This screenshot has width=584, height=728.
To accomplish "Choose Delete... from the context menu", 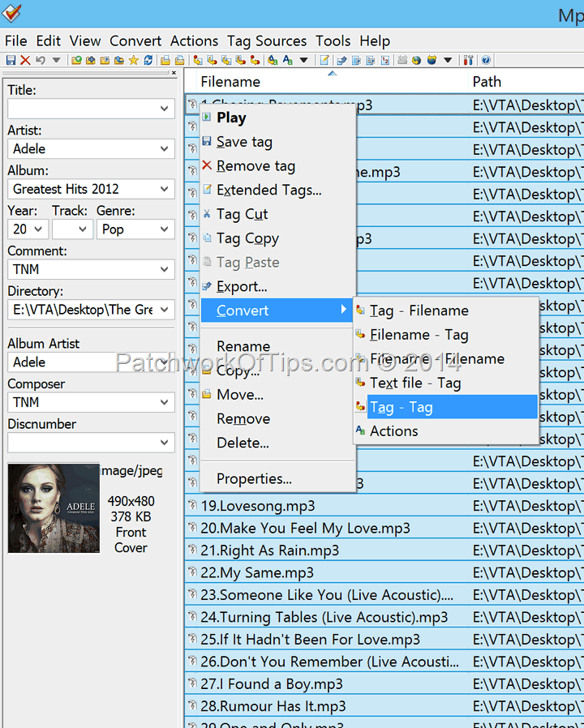I will (278, 443).
